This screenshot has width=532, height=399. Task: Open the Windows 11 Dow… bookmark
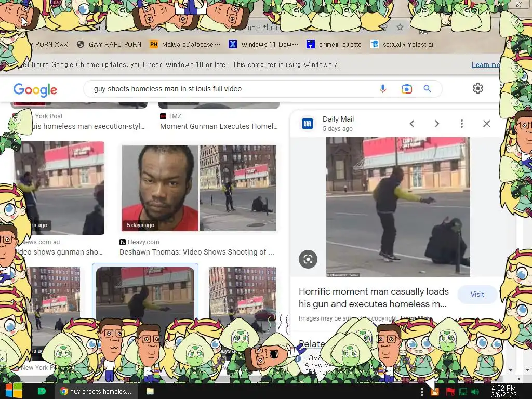point(263,44)
